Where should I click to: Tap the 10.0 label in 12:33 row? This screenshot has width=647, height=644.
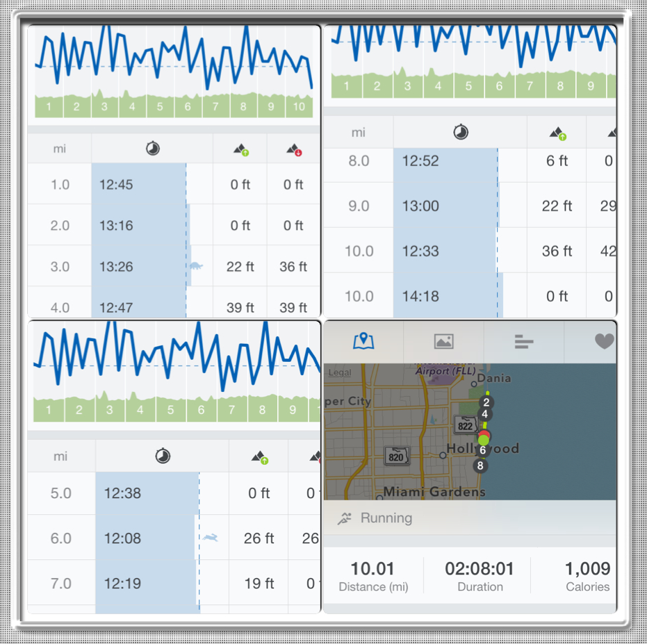click(359, 251)
